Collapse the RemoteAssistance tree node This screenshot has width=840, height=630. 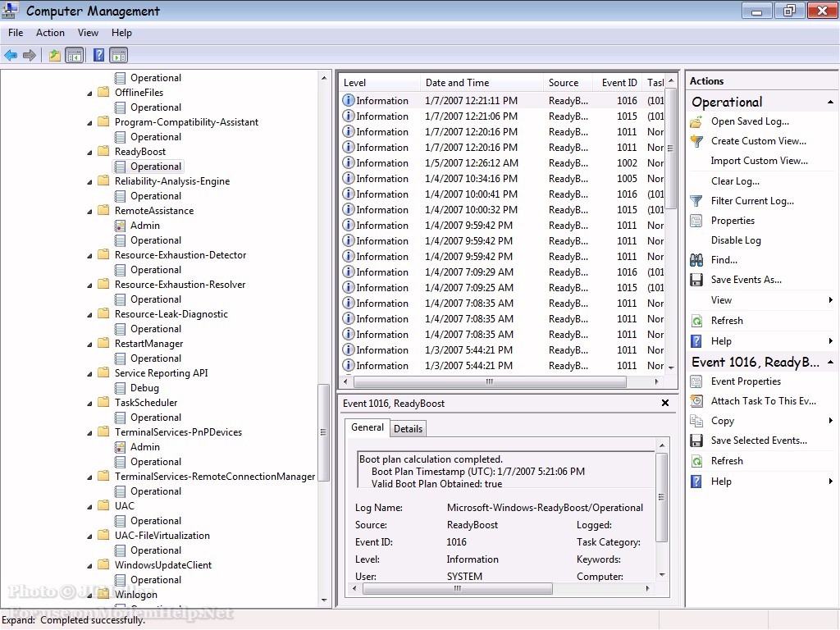click(89, 211)
